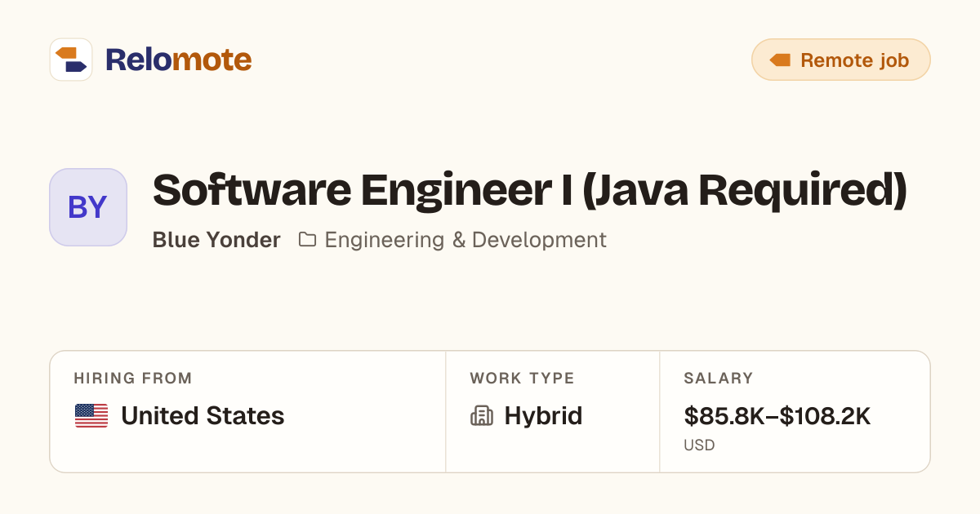Click the Remote job badge
The image size is (980, 514).
coord(840,60)
